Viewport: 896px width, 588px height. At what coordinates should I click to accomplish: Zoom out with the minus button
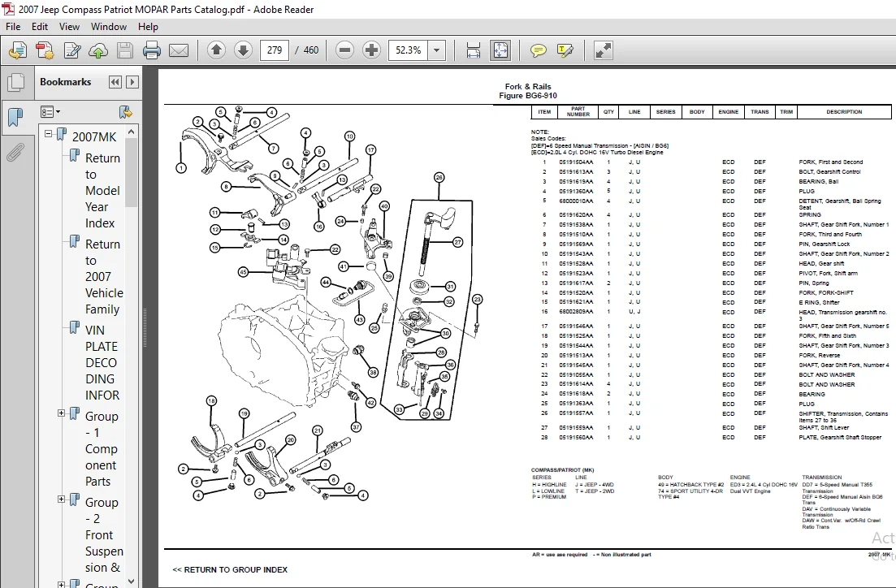coord(344,50)
